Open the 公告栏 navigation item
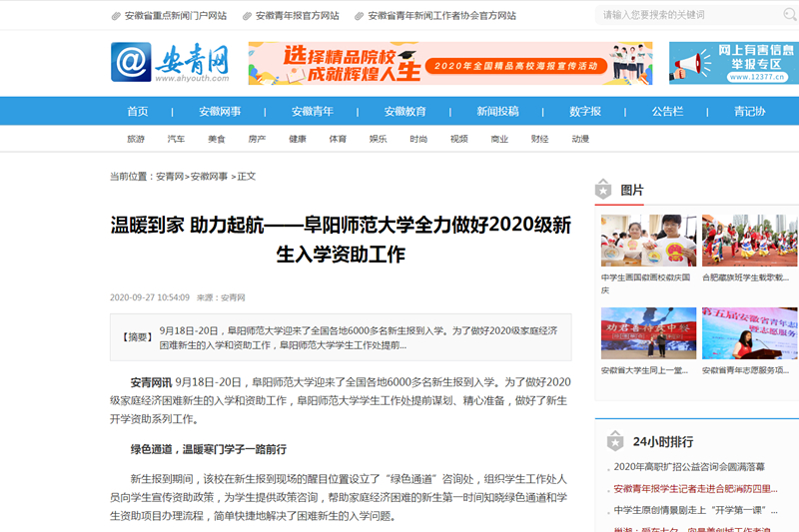 pos(667,111)
